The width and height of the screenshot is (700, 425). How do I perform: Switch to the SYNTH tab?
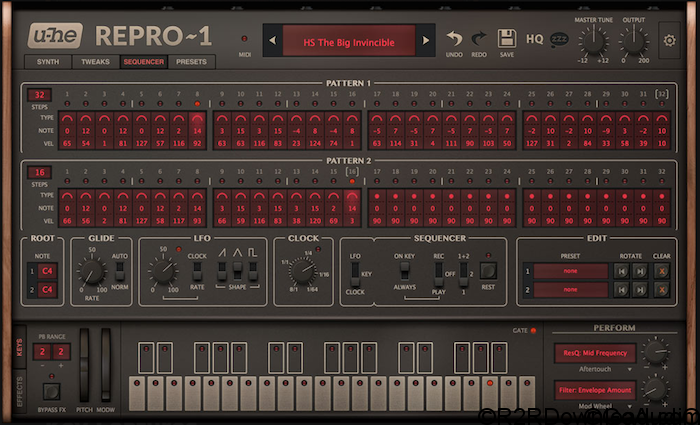48,62
